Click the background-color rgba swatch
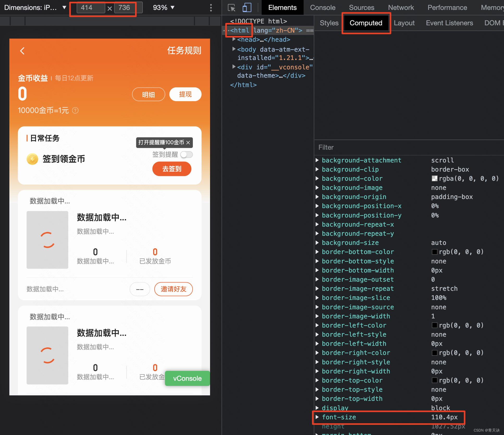Viewport: 504px width, 435px height. (x=434, y=178)
